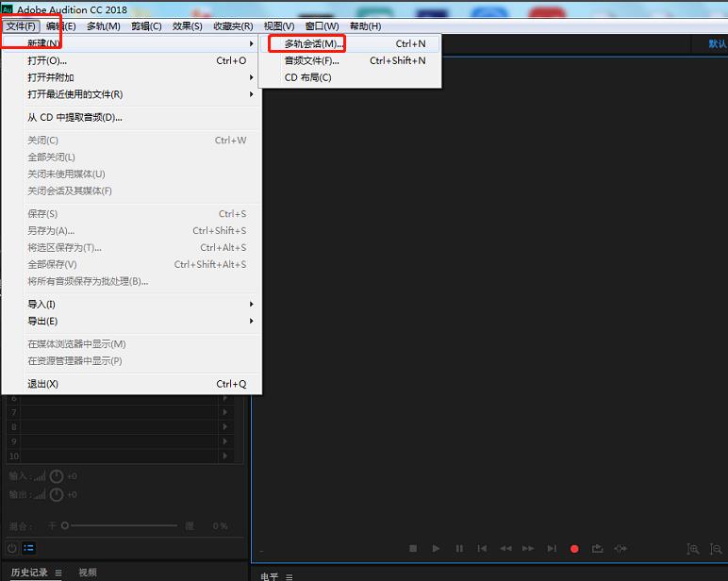Click the Rewind transport button
This screenshot has width=728, height=581.
(x=505, y=549)
